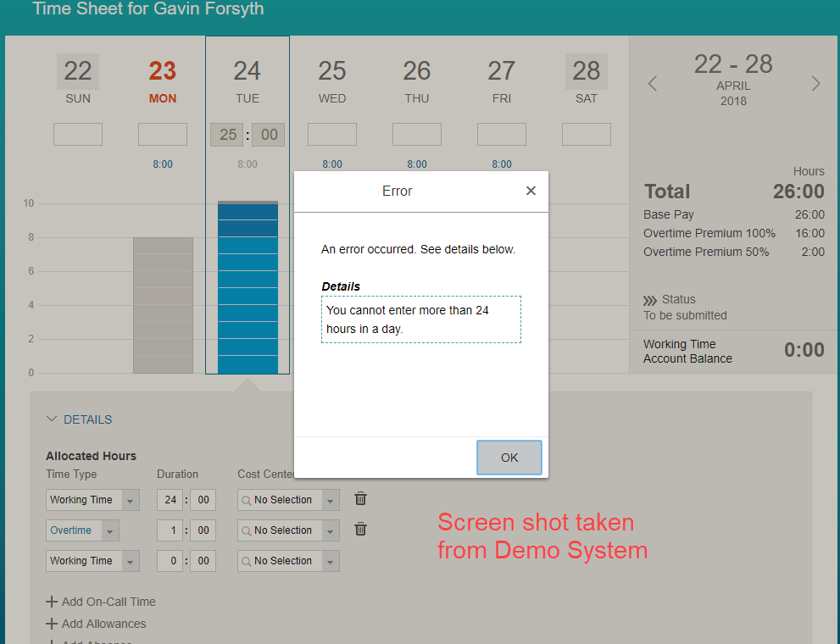
Task: Click the Status chevrons icon
Action: (x=649, y=300)
